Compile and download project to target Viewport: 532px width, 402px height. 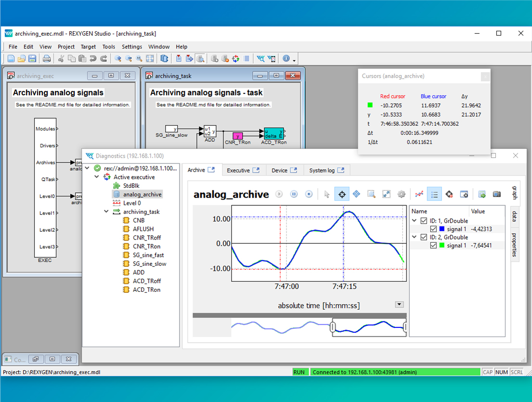189,59
